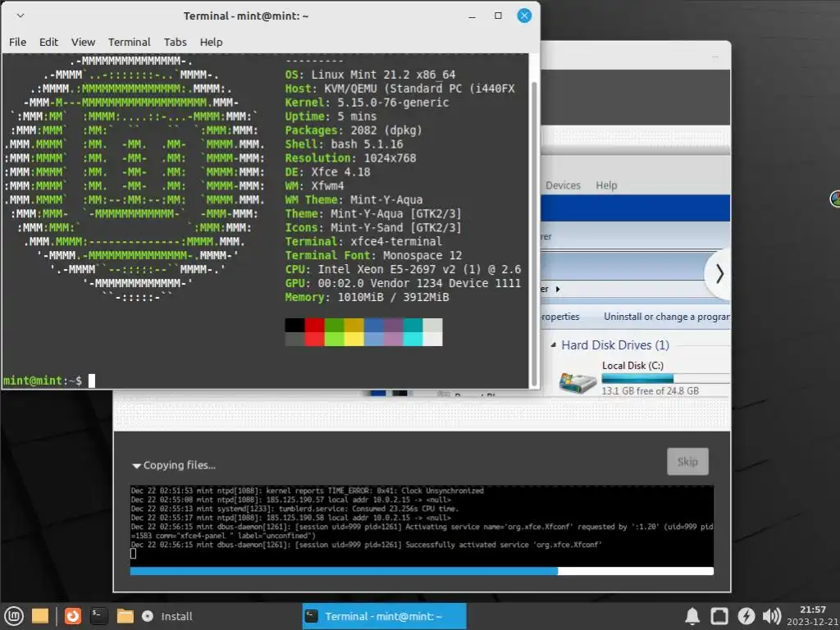Open the terminal File menu
The image size is (840, 630).
point(17,42)
